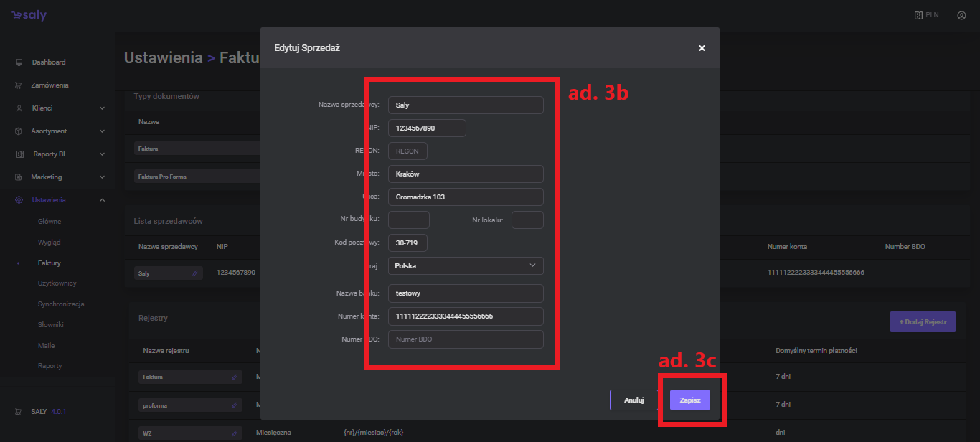
Task: Click the edit pencil next to Saly seller
Action: [194, 273]
